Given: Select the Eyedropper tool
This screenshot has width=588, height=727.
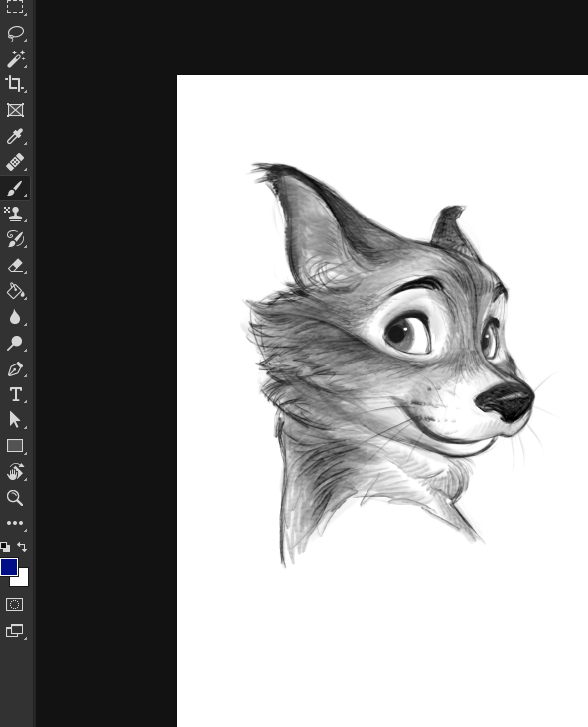Looking at the screenshot, I should (x=15, y=137).
